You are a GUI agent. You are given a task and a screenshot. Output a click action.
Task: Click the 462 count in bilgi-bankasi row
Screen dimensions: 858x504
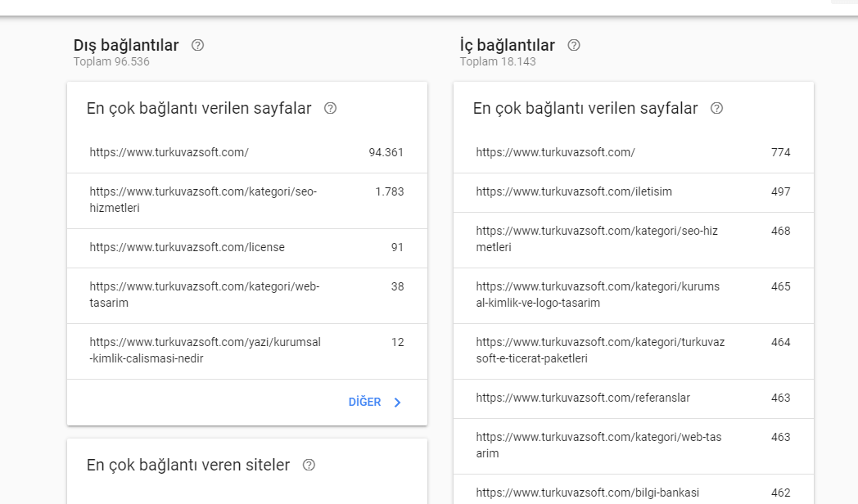point(781,493)
